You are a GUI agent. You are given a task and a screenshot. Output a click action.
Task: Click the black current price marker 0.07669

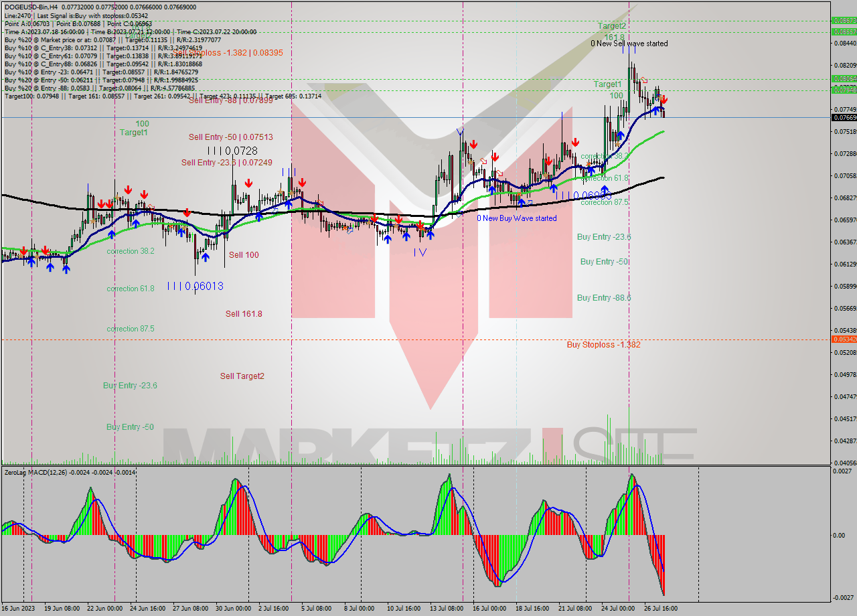[x=844, y=118]
